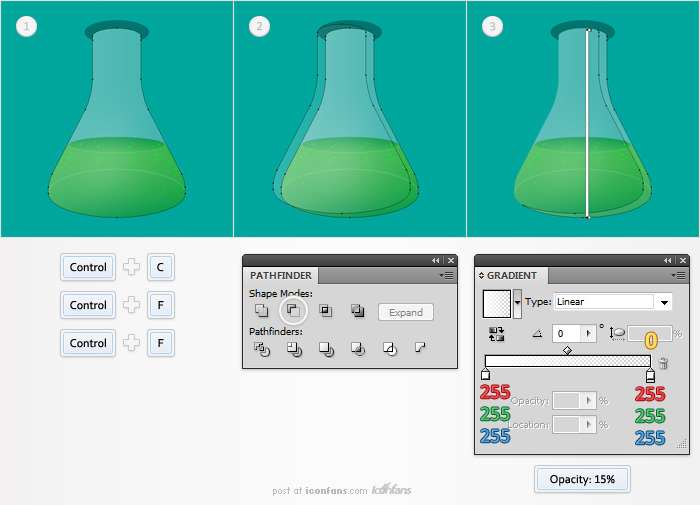
Task: Click the Divide pathfinder icon
Action: point(262,349)
